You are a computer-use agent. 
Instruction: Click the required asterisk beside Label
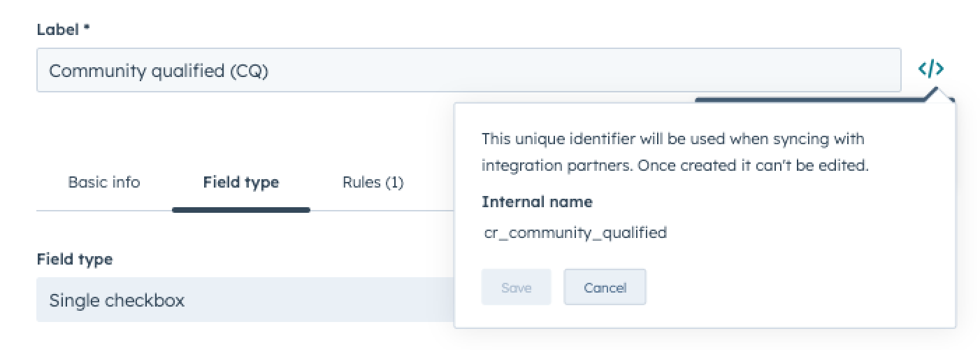(87, 29)
